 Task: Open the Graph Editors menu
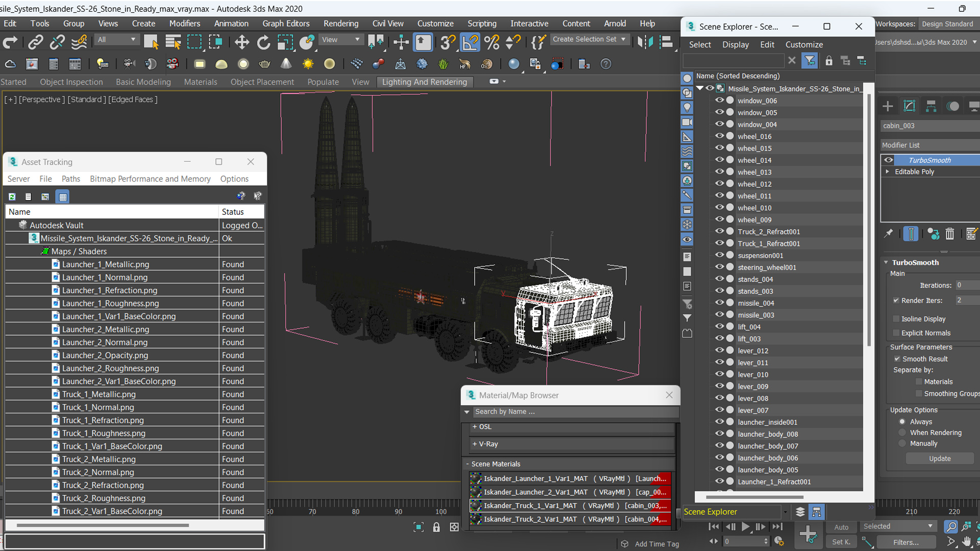[x=286, y=23]
